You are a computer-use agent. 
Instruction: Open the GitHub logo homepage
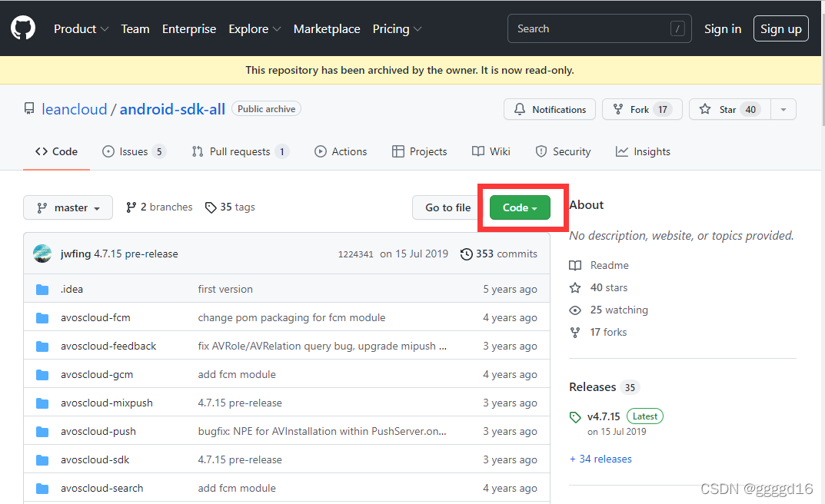23,28
